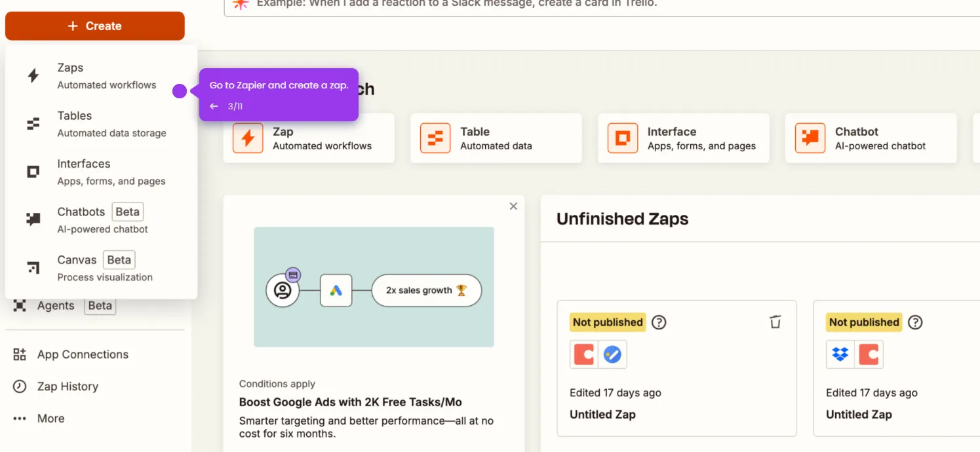Image resolution: width=980 pixels, height=452 pixels.
Task: Click the first Not published badge
Action: 608,322
